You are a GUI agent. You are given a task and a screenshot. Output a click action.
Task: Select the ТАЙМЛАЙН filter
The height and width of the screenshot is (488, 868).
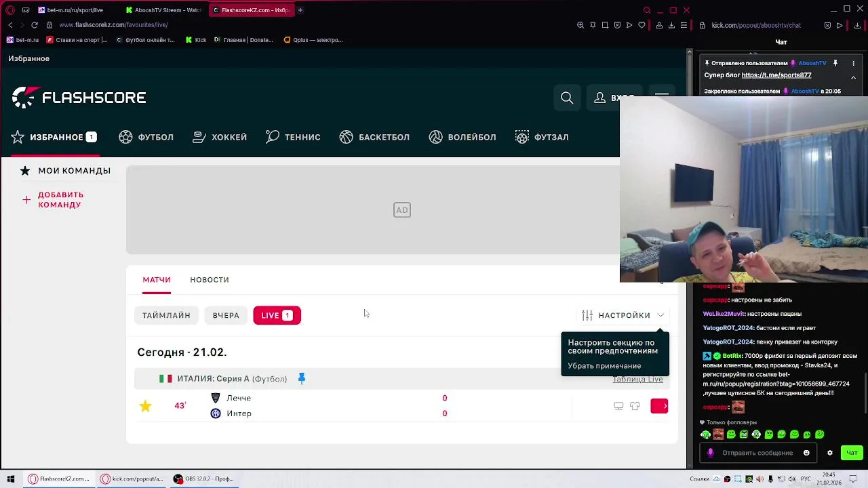(x=166, y=315)
